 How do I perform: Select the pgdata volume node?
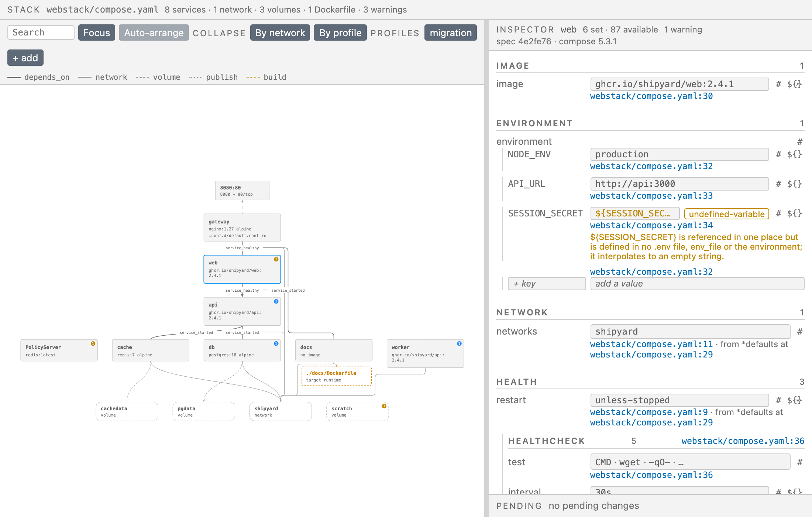pos(204,411)
